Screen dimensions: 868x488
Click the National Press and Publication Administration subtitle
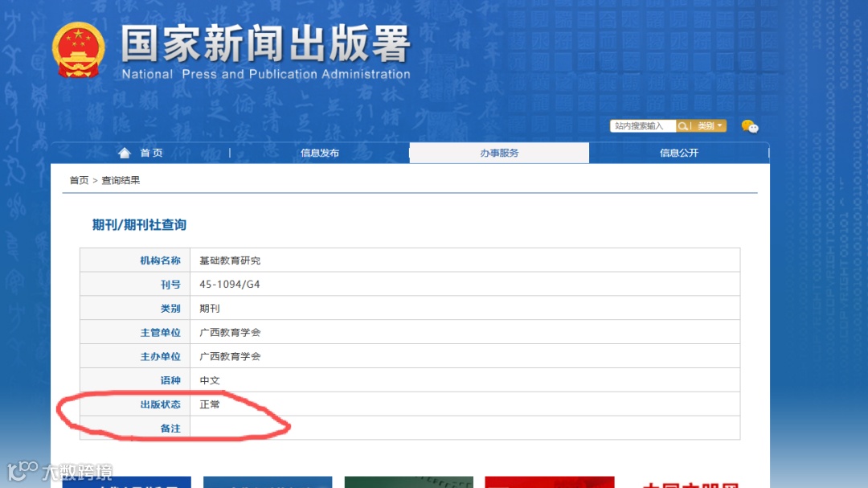266,74
